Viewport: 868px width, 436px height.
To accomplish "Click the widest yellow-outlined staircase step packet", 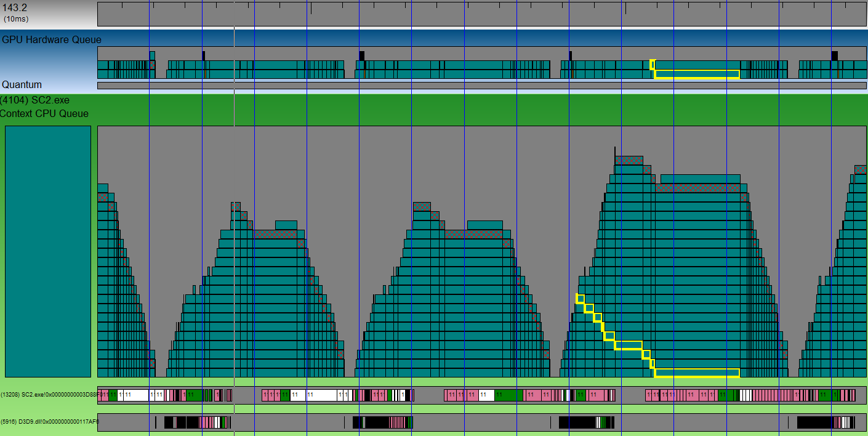I will tap(629, 345).
